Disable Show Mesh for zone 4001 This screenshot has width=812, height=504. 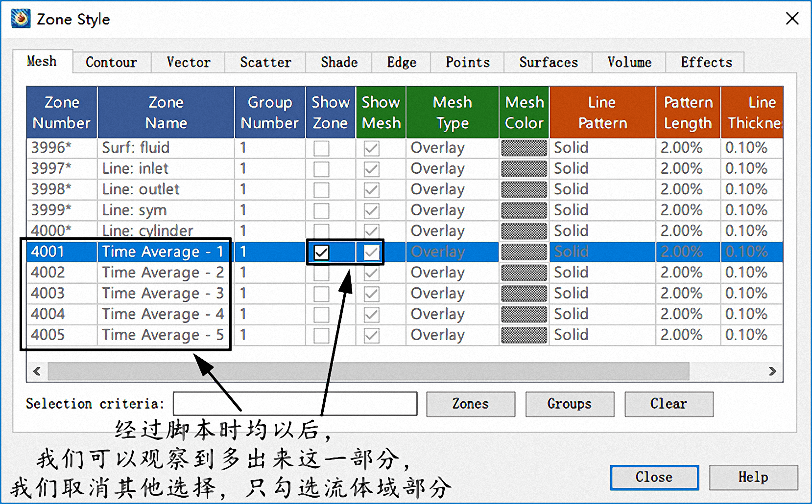(371, 252)
